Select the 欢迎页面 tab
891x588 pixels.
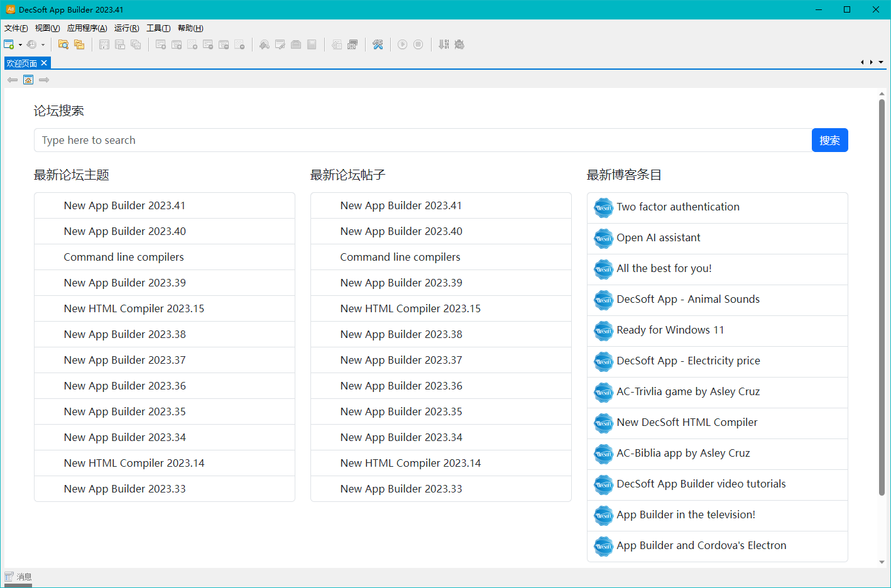click(22, 63)
